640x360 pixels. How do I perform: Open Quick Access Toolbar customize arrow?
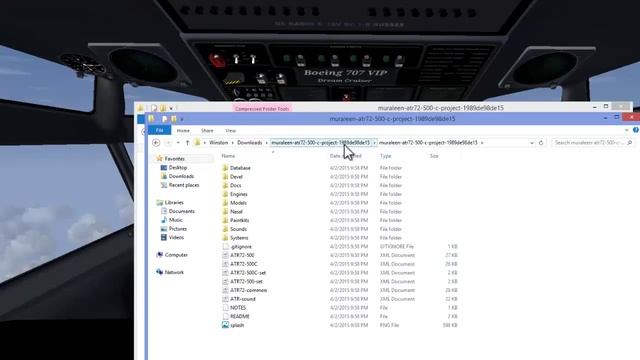coord(182,119)
